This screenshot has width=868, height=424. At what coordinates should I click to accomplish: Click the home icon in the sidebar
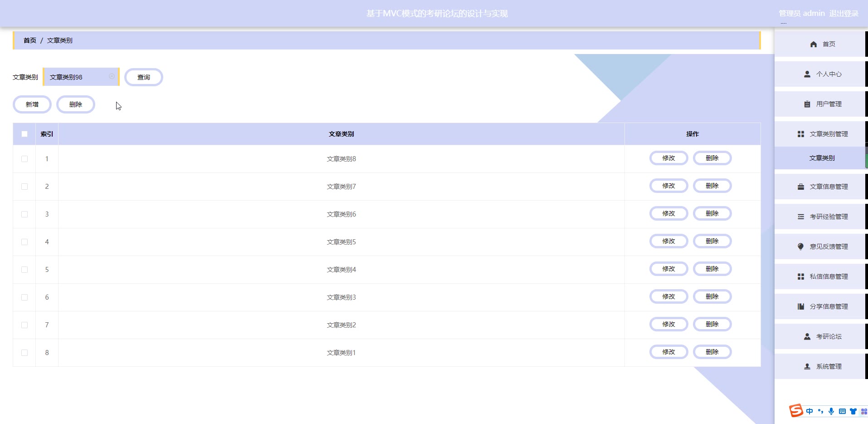[x=813, y=44]
